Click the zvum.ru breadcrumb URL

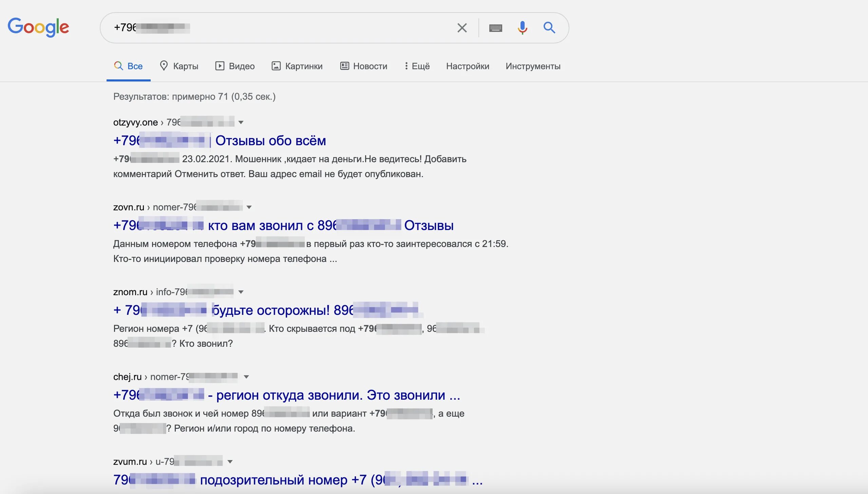(x=168, y=461)
